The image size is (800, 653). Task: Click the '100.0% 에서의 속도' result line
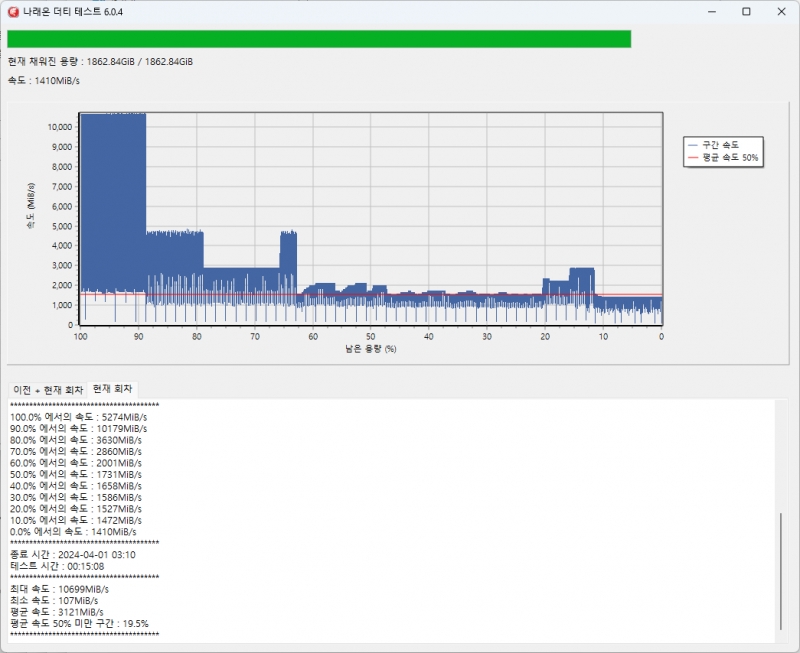pos(78,417)
